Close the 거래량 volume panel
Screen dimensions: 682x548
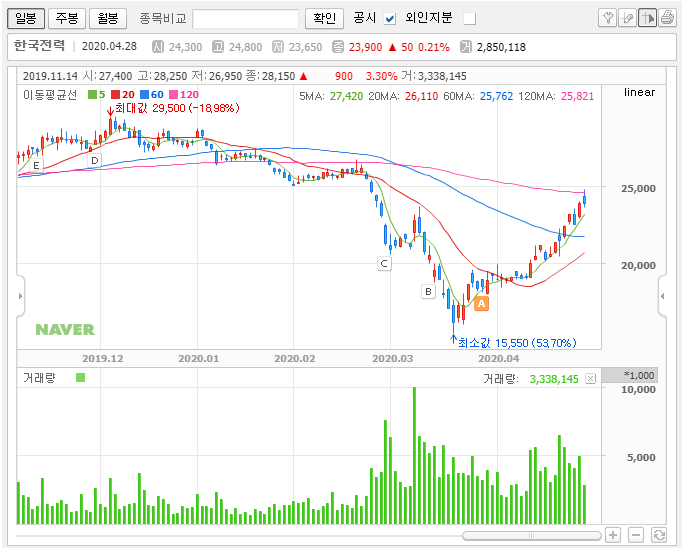(x=590, y=379)
